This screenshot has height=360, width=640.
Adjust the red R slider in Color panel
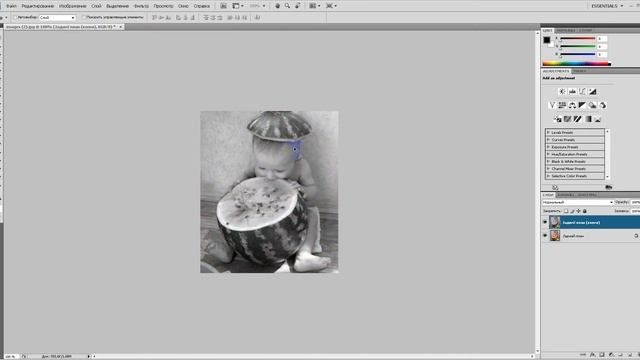tap(578, 39)
